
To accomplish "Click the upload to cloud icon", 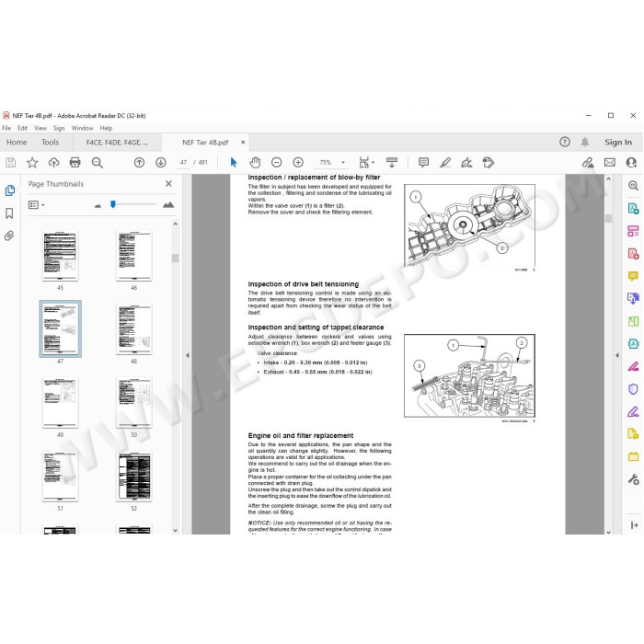I will click(x=53, y=163).
